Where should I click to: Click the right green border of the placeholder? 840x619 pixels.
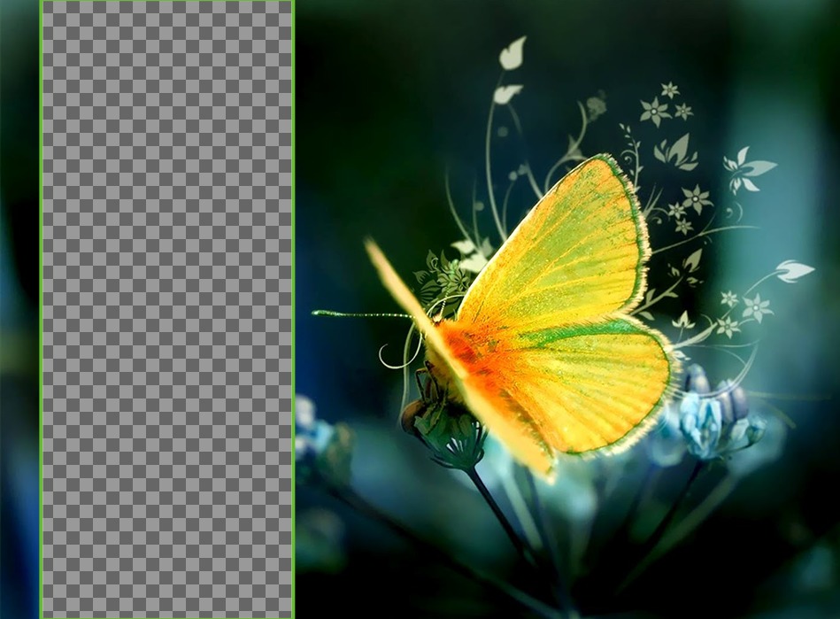pyautogui.click(x=295, y=310)
